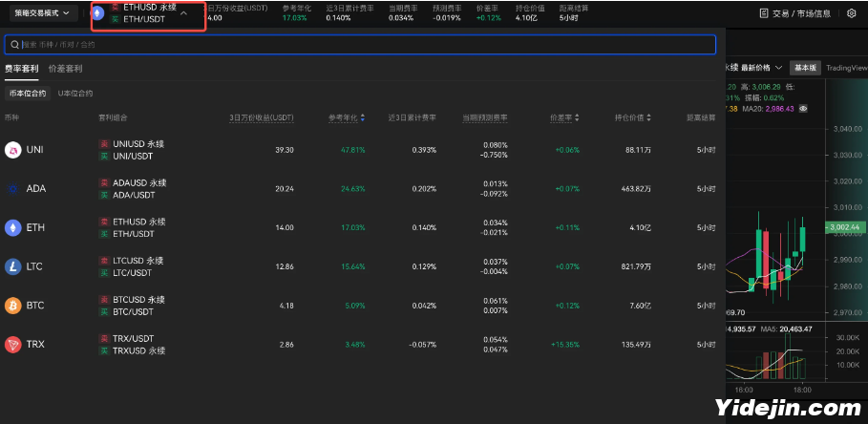Open 策略交易模式 mode dropdown
The width and height of the screenshot is (868, 424).
click(43, 12)
